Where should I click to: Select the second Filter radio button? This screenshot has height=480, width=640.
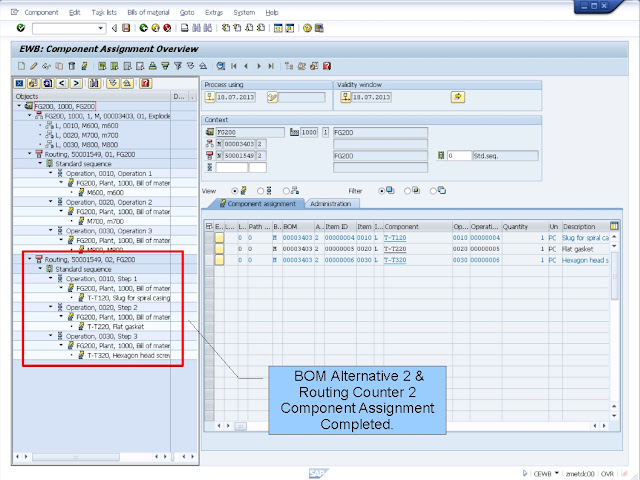click(x=407, y=191)
